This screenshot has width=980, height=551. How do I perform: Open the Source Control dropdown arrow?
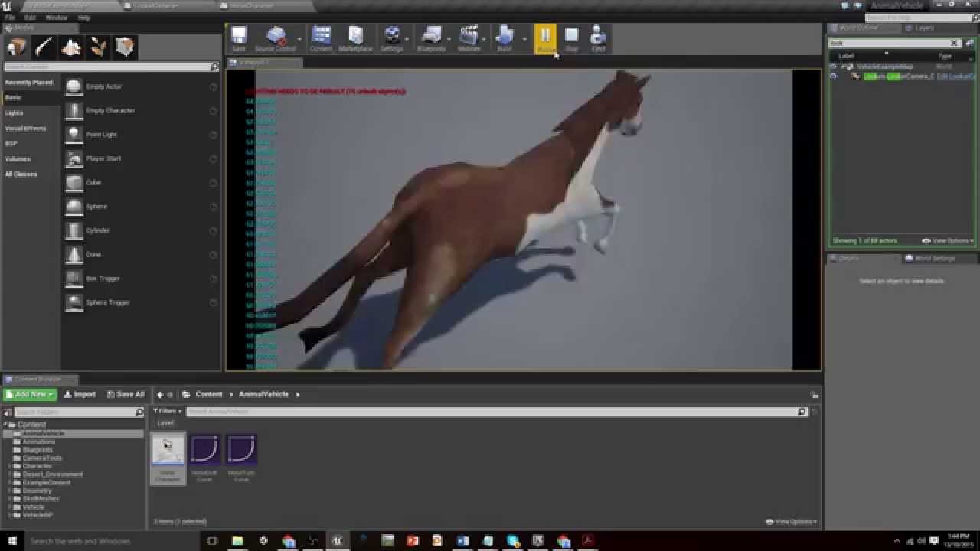click(x=299, y=38)
